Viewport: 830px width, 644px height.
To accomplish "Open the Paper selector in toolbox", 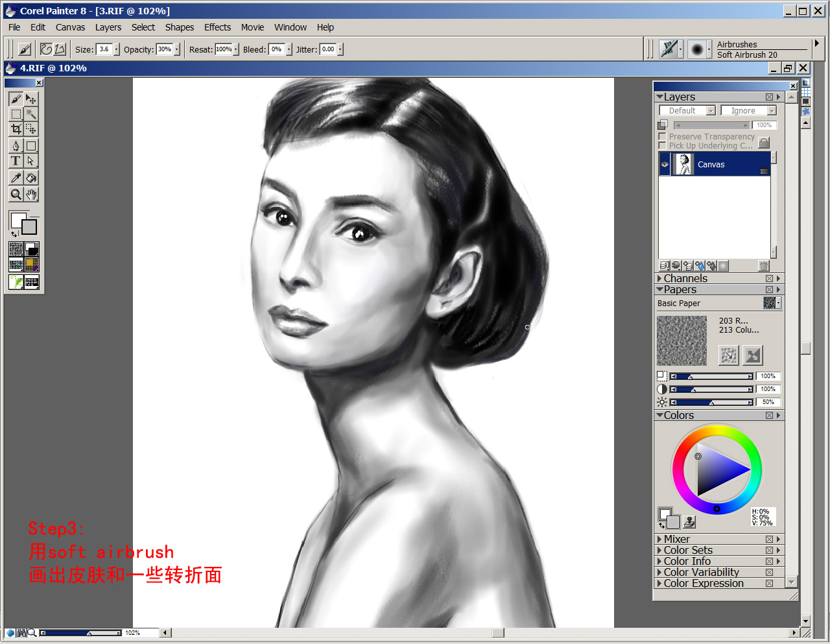I will [x=16, y=249].
